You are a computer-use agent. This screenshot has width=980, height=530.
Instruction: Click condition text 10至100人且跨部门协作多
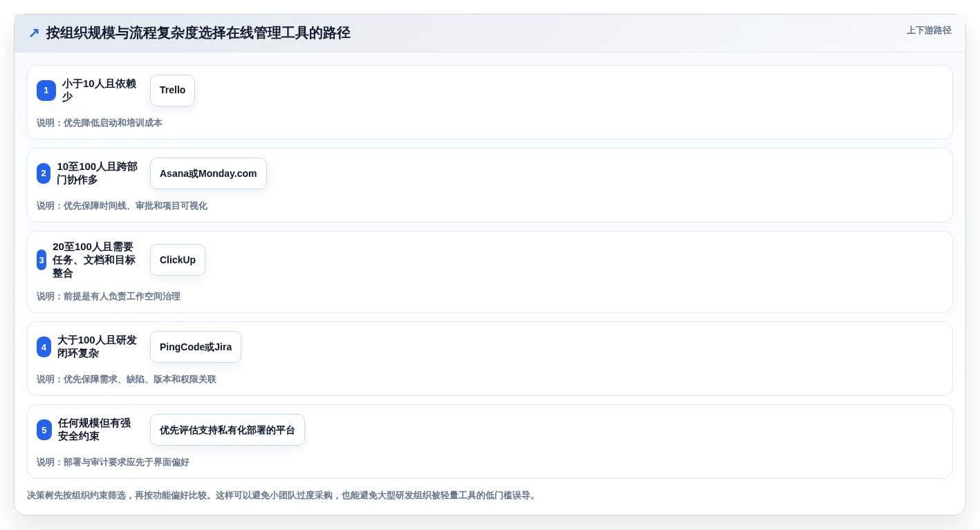point(97,173)
